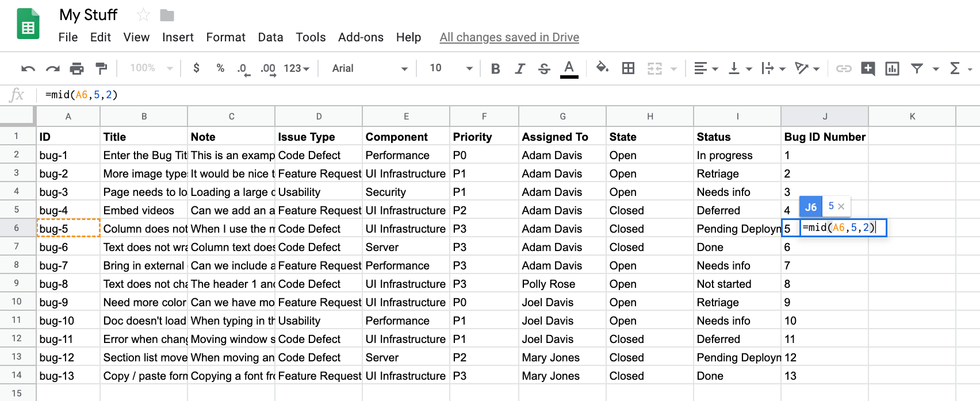Open the View menu

[136, 37]
